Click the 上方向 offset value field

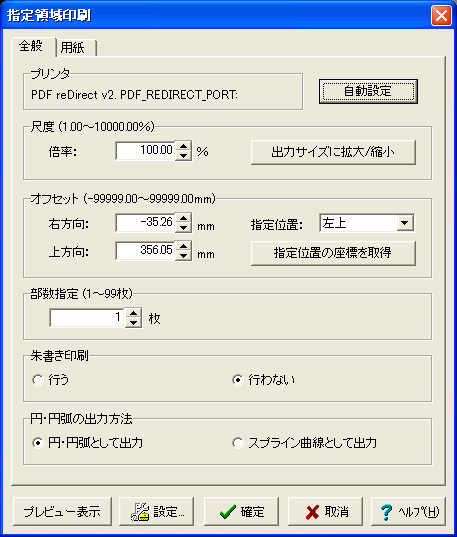point(145,251)
